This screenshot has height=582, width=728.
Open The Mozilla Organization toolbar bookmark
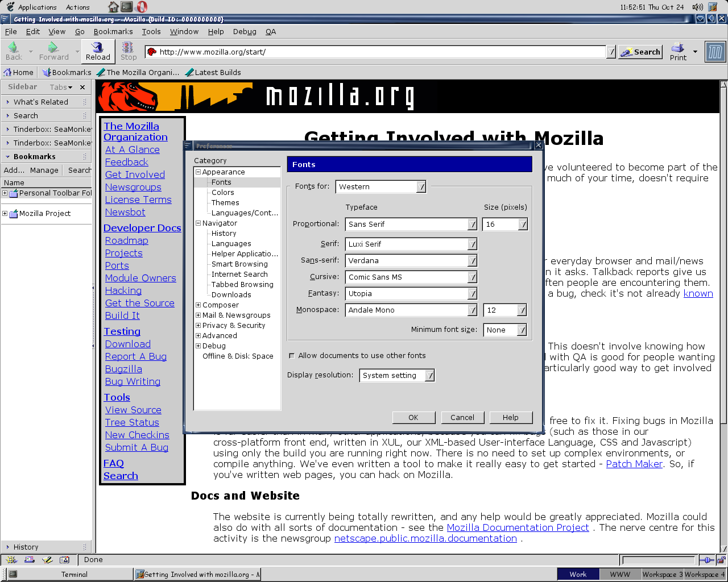(x=138, y=72)
